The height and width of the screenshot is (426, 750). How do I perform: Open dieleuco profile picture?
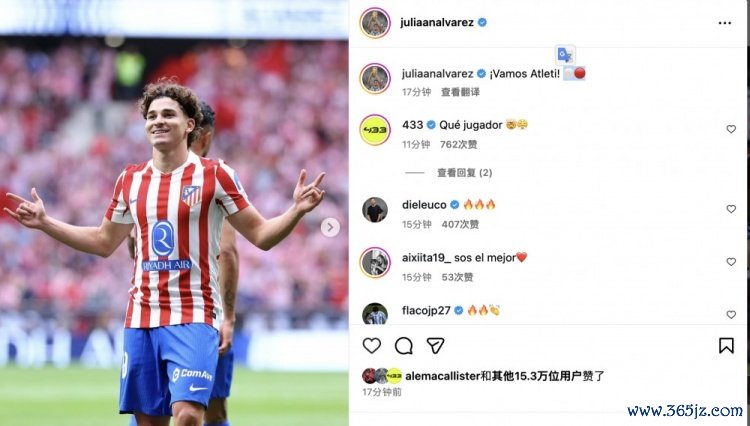pyautogui.click(x=375, y=209)
